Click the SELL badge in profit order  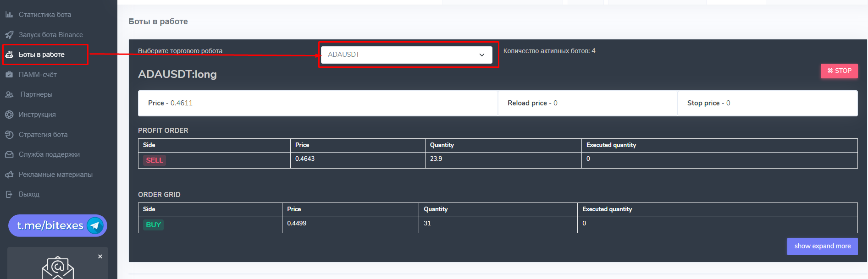tap(155, 160)
